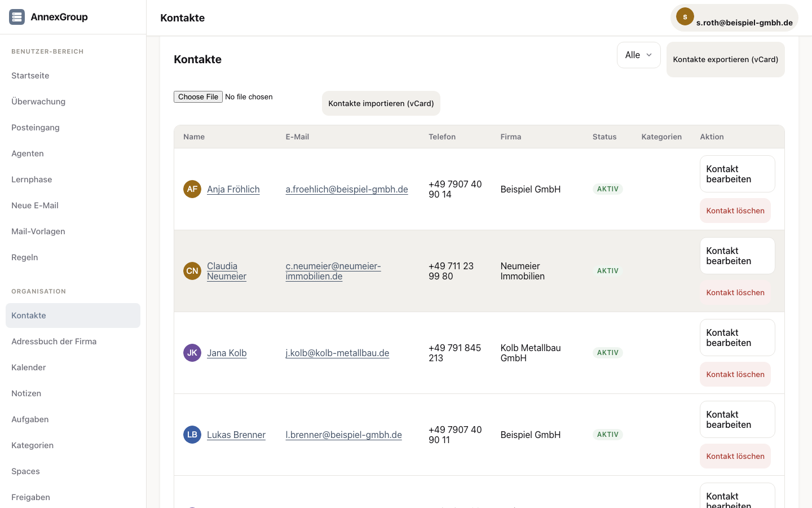Open Freigaben in the sidebar
Image resolution: width=812 pixels, height=508 pixels.
(73, 497)
